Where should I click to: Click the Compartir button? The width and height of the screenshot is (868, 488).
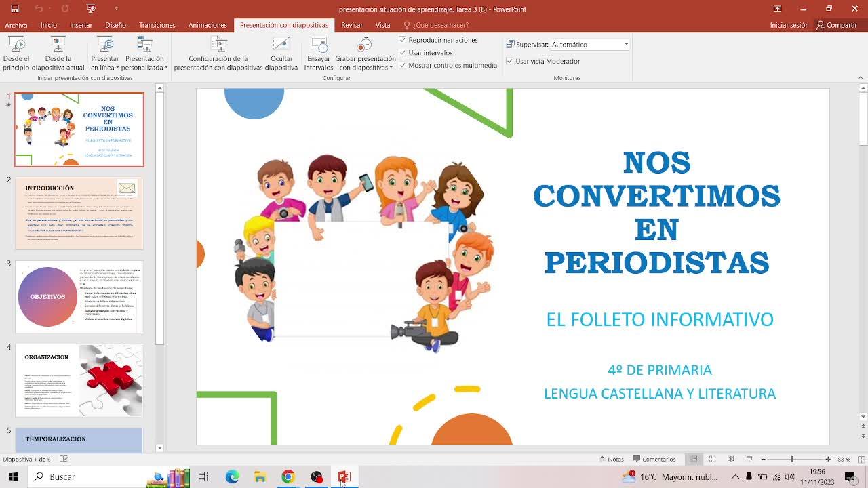coord(837,25)
